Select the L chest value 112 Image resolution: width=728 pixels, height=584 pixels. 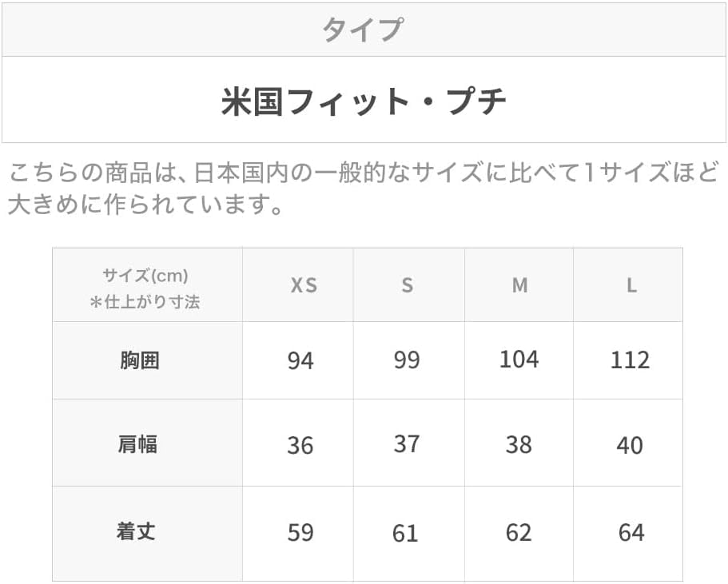[630, 360]
